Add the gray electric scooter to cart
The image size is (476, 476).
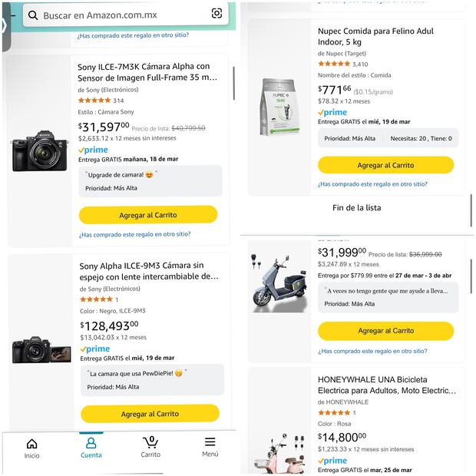[x=385, y=331]
